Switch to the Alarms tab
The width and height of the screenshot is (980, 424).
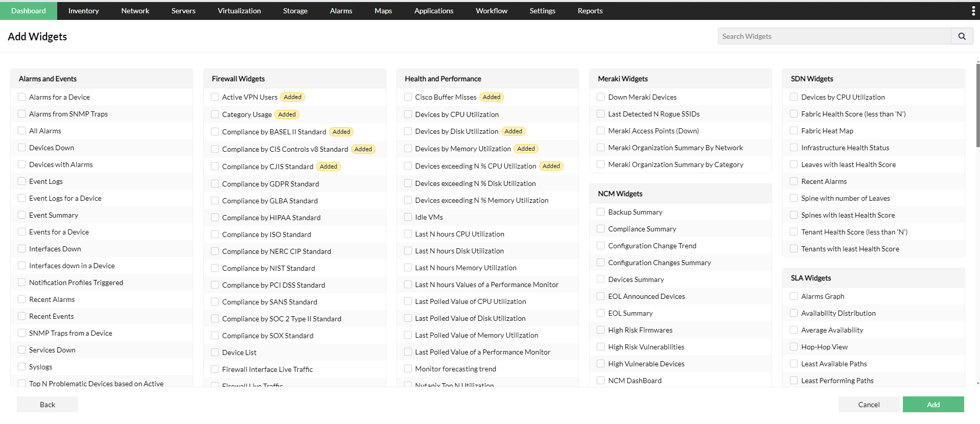341,11
